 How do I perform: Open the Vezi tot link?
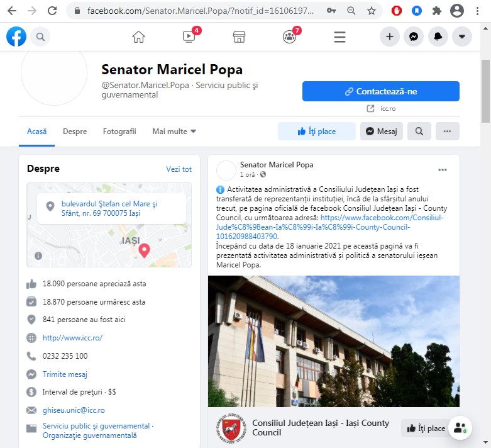(x=179, y=169)
